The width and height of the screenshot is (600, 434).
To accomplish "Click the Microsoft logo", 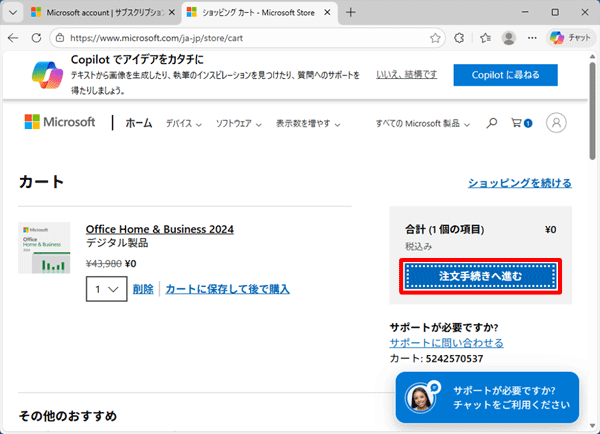I will tap(60, 122).
